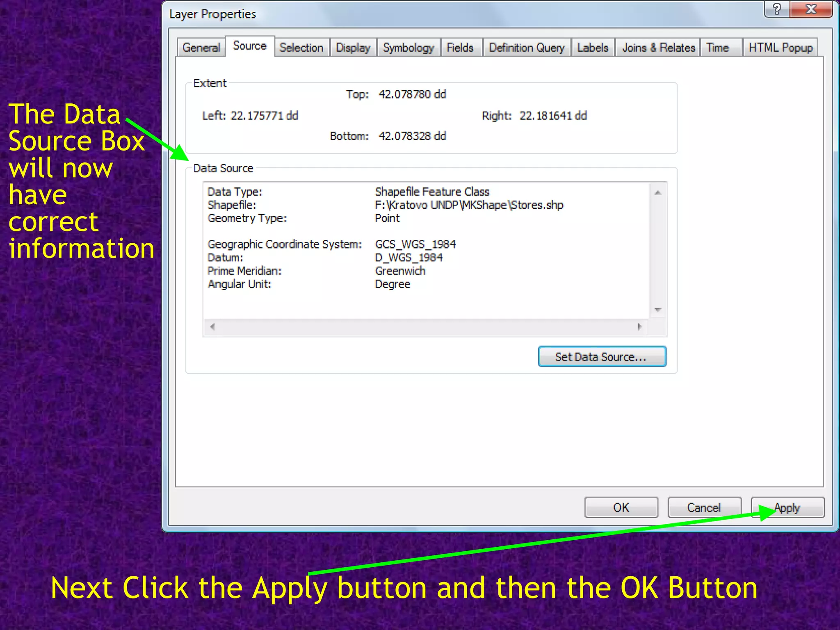Screen dimensions: 840x630
Task: Open the Labels tab
Action: pos(593,48)
